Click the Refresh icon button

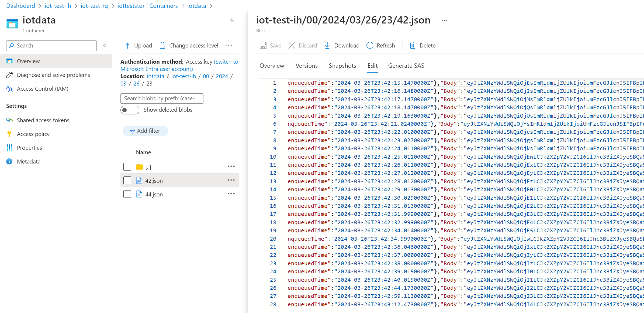click(x=370, y=45)
